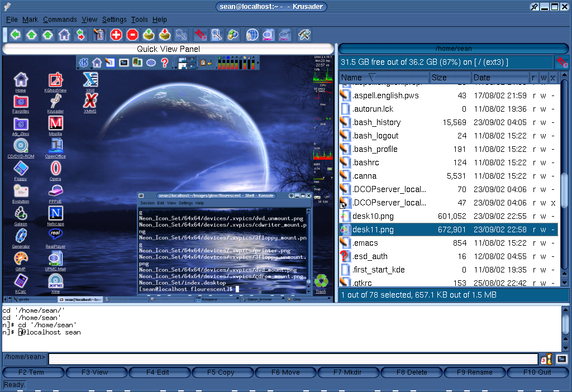Click file list scrollbar up arrow
The height and width of the screenshot is (392, 572).
[564, 75]
